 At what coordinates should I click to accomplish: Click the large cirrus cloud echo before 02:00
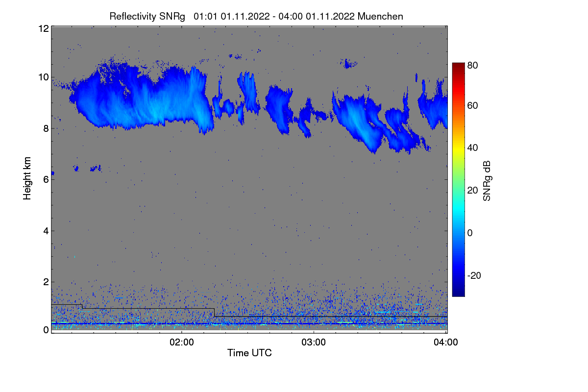142,97
